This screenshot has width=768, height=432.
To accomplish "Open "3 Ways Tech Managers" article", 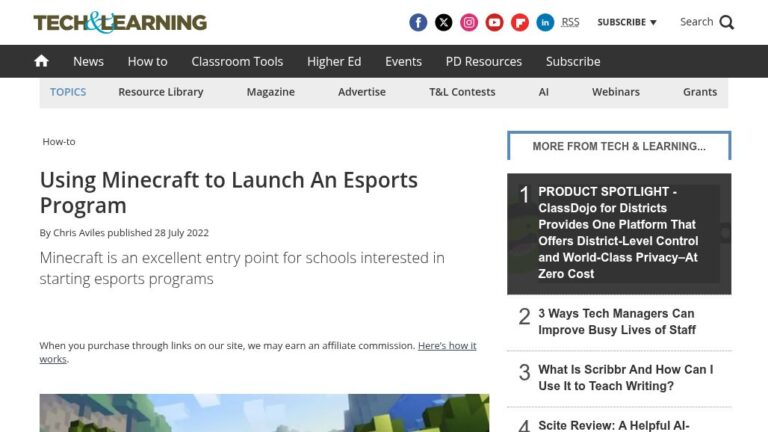I will coord(617,322).
